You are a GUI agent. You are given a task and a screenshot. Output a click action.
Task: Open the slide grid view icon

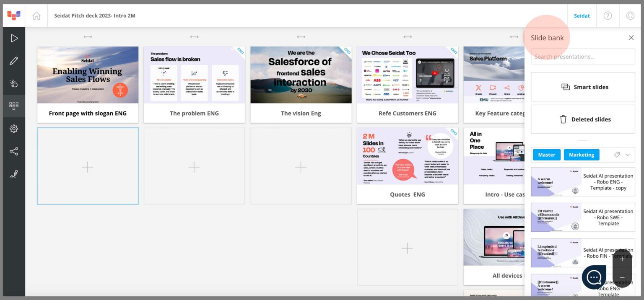(14, 106)
